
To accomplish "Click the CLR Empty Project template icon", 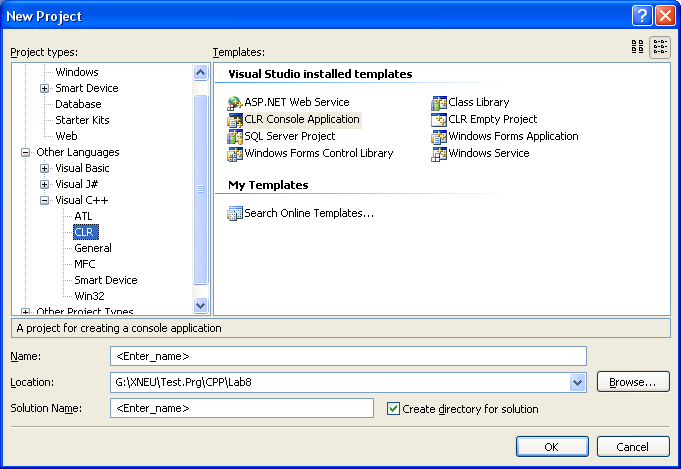I will click(x=439, y=120).
